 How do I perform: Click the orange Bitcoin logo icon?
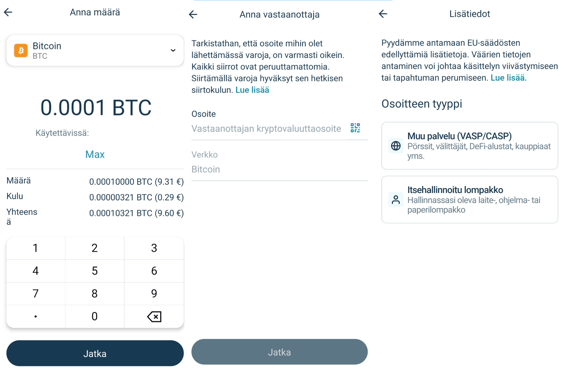point(21,50)
